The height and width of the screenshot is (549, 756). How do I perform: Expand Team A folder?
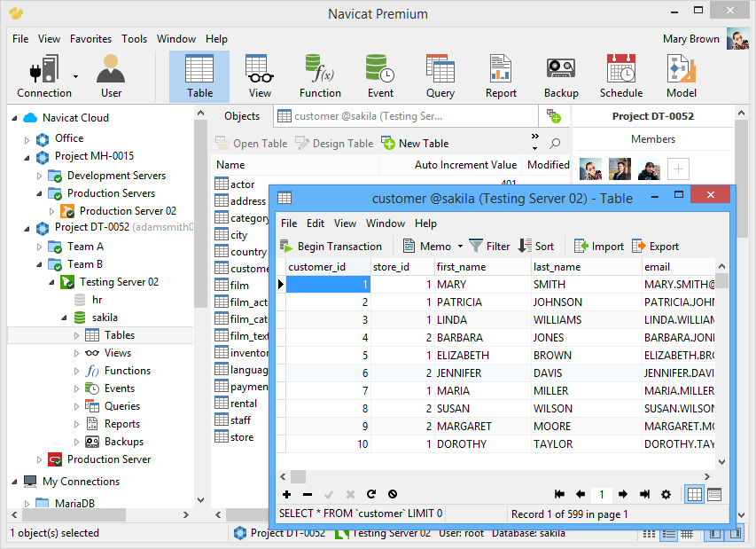tap(40, 247)
